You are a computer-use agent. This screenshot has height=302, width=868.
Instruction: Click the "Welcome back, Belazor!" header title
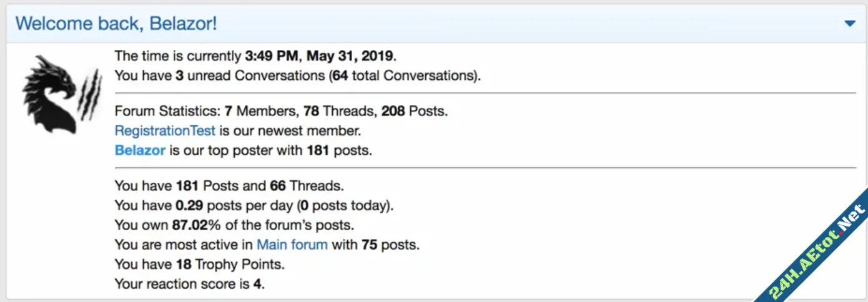(116, 24)
